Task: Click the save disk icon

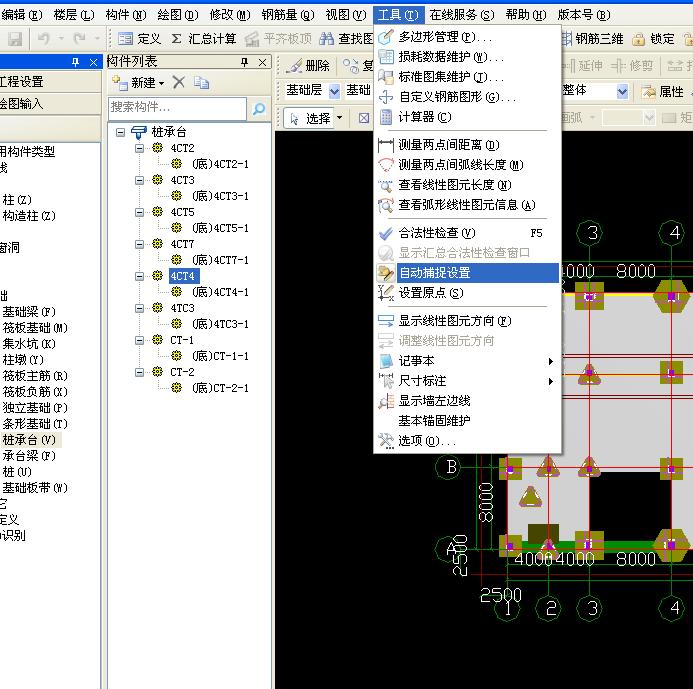Action: tap(15, 39)
